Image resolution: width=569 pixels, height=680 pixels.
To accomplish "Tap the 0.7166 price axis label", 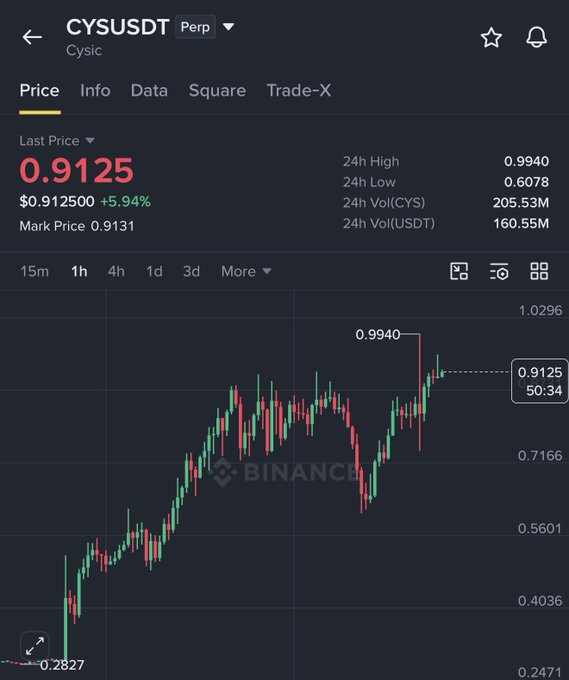I will 540,456.
